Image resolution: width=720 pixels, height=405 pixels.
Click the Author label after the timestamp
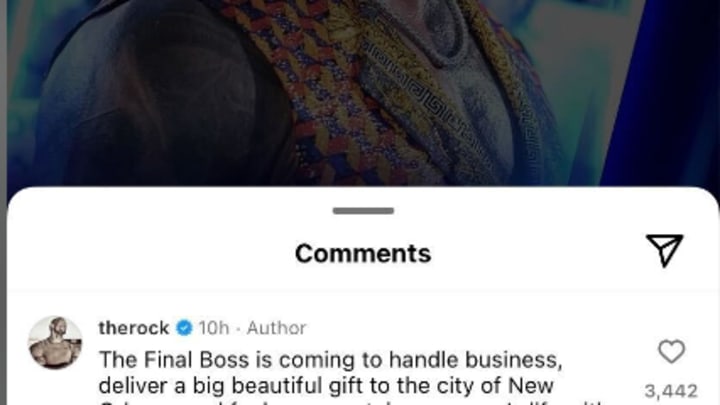click(276, 328)
